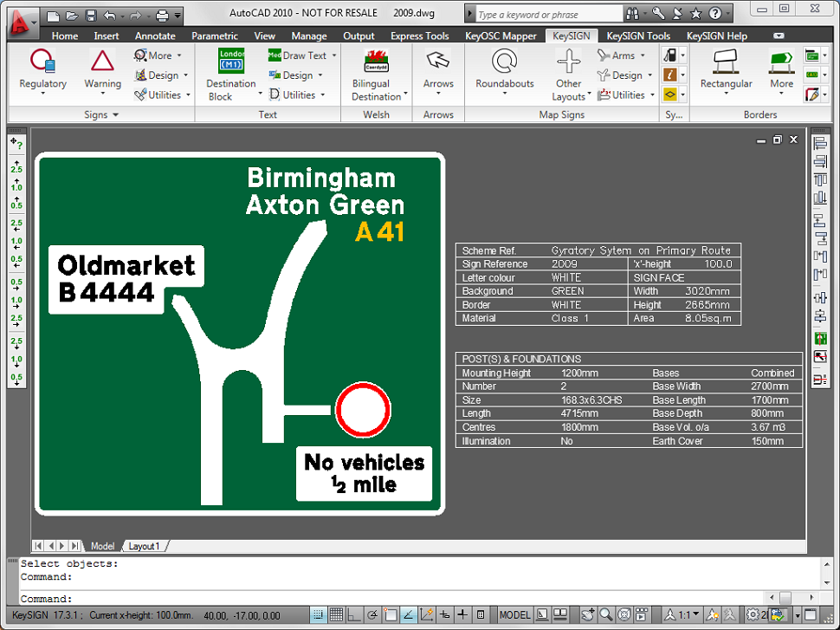Screen dimensions: 840x630
Task: Click the Text Design button
Action: [295, 75]
